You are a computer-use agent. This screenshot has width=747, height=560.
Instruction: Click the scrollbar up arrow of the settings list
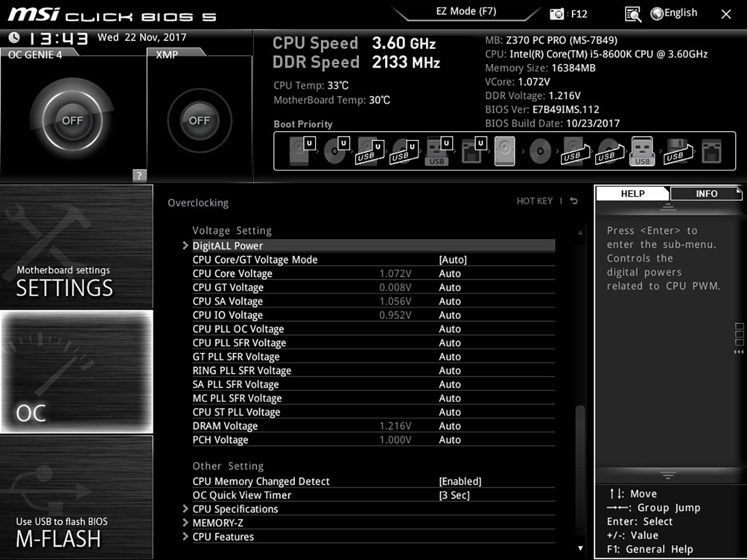(x=580, y=232)
